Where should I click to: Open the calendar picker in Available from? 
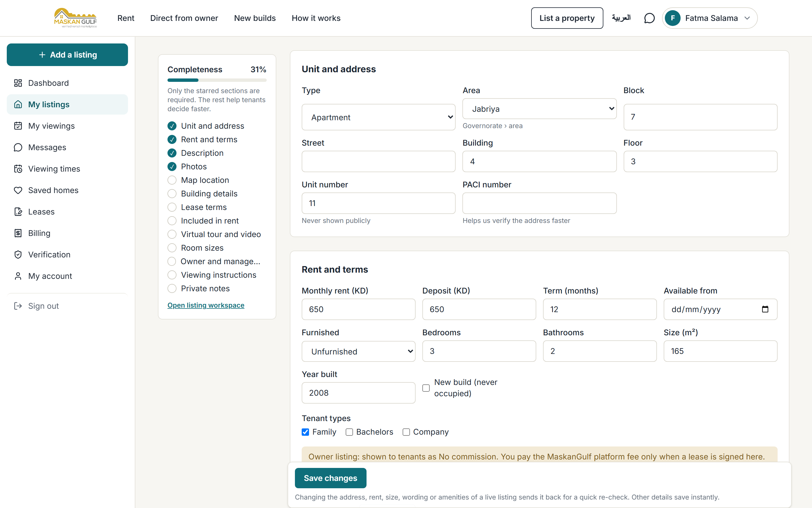[765, 309]
